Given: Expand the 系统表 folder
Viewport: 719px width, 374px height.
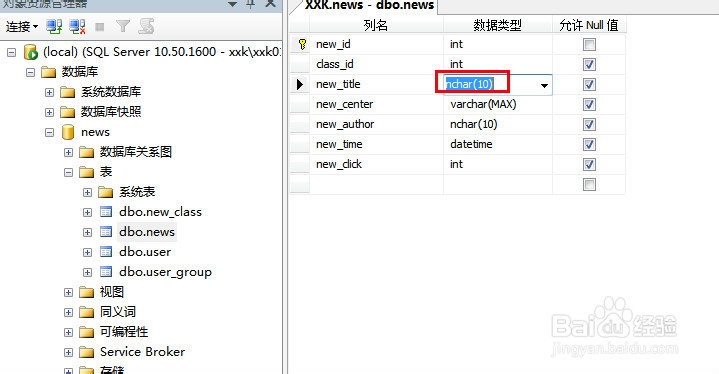Looking at the screenshot, I should [x=87, y=192].
